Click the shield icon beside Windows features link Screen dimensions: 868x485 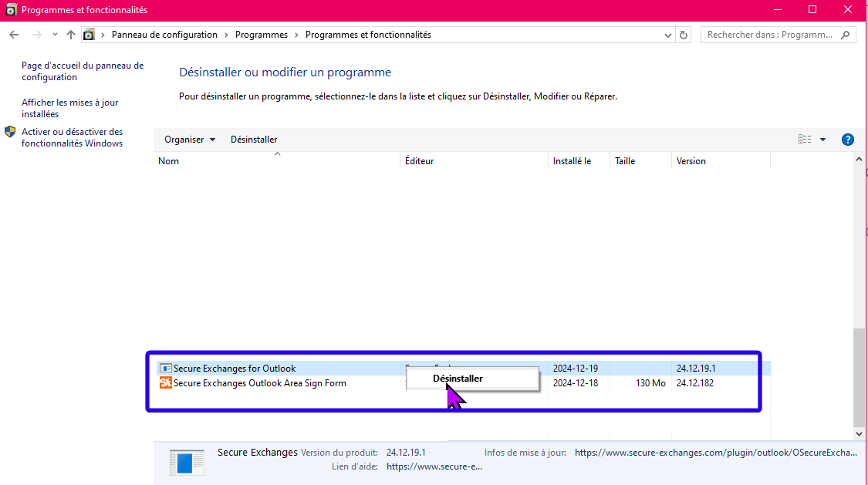10,132
